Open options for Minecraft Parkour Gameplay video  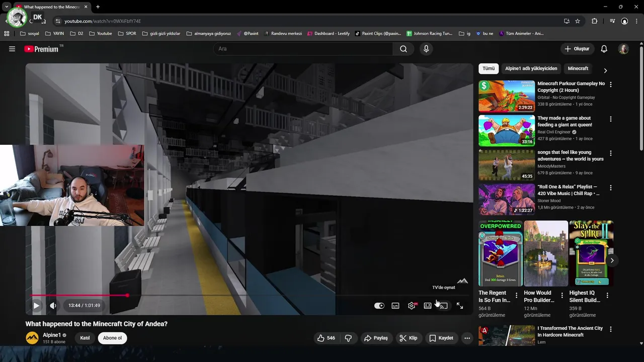coord(611,84)
